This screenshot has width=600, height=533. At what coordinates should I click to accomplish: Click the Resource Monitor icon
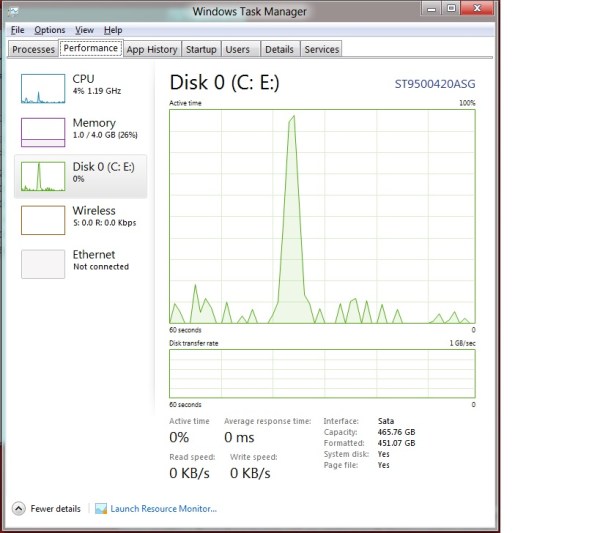101,508
